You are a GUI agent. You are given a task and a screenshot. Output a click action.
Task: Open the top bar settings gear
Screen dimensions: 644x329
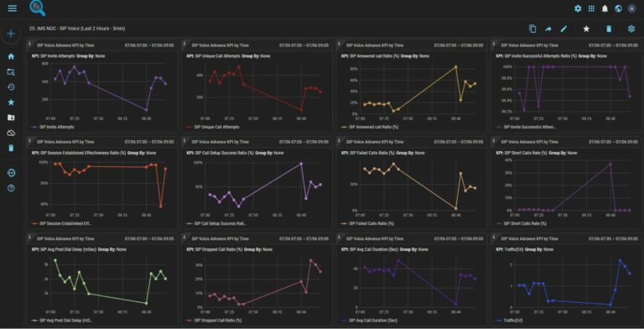pyautogui.click(x=578, y=8)
